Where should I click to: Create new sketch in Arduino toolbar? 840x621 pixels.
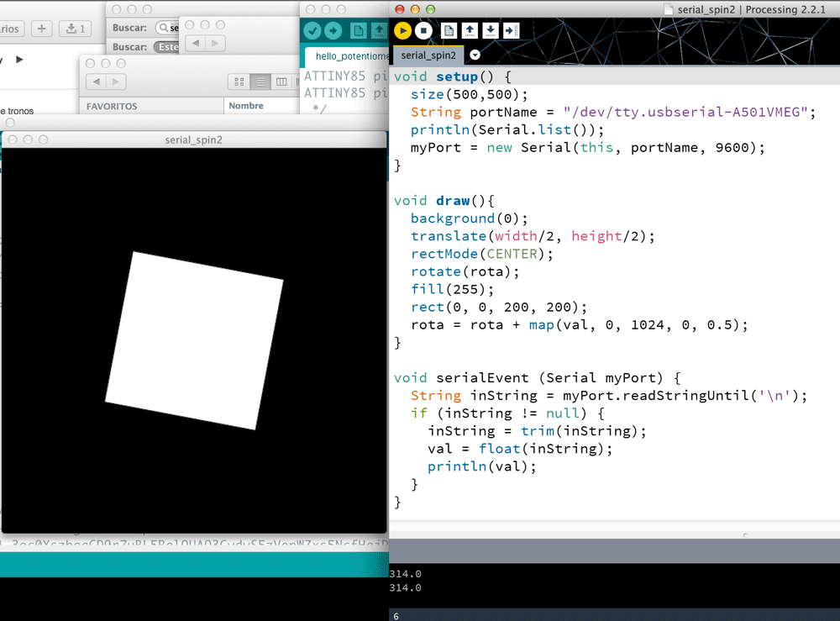[x=358, y=30]
